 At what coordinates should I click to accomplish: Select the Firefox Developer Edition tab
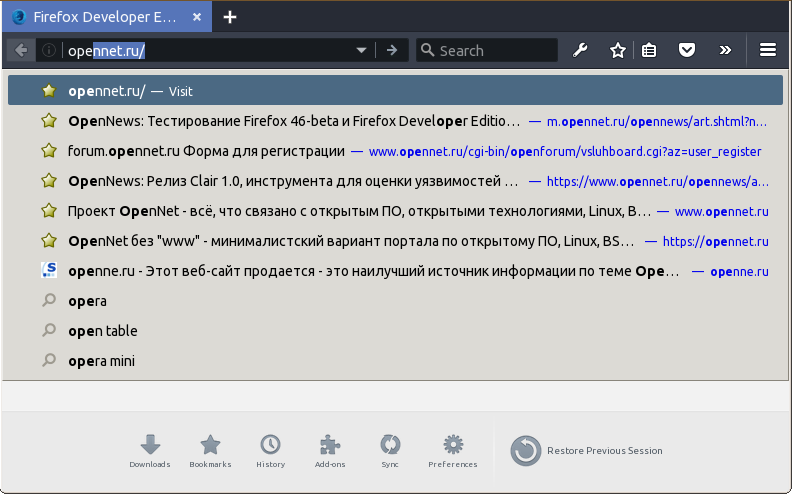pyautogui.click(x=107, y=17)
